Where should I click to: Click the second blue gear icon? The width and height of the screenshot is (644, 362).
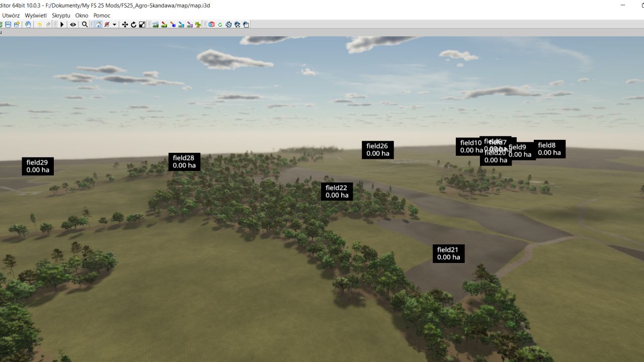coord(237,24)
